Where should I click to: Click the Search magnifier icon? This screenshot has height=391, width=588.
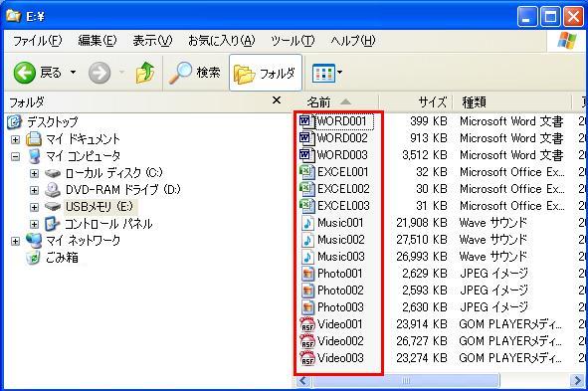(x=180, y=73)
